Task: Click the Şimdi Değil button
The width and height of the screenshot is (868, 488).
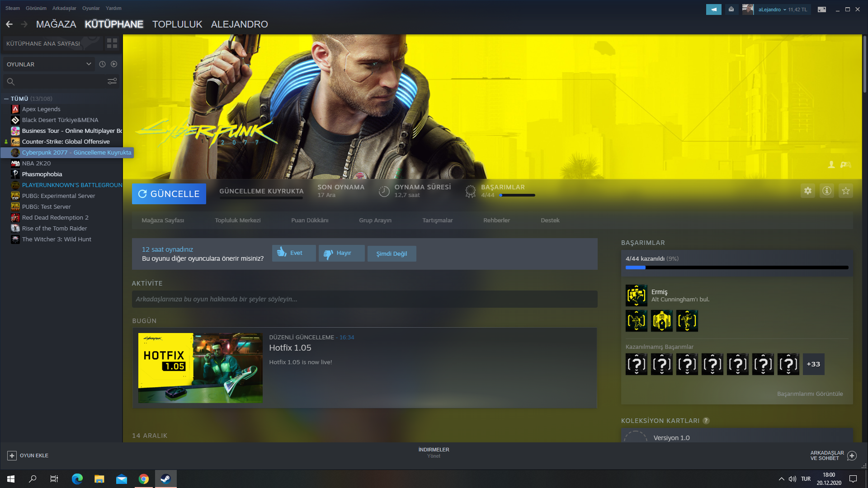Action: coord(392,253)
